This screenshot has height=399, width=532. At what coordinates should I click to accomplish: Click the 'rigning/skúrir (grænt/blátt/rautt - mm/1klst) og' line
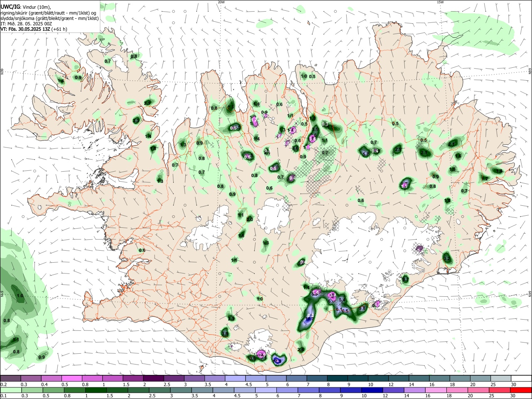(48, 13)
